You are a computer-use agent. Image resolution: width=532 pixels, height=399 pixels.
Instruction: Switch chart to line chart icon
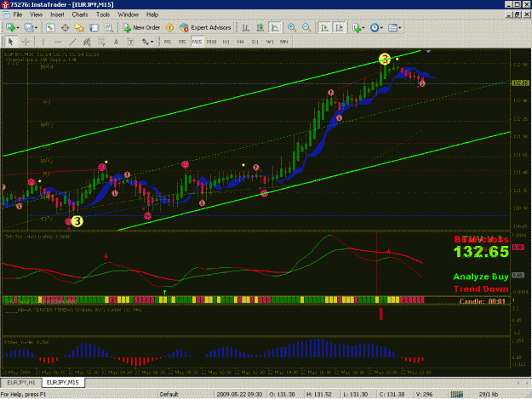[275, 28]
